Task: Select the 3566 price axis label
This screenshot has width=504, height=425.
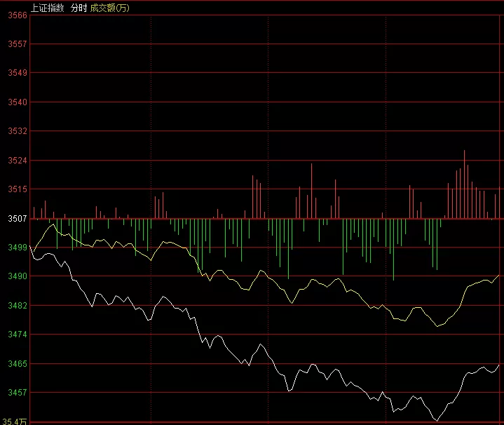Action: (x=18, y=15)
